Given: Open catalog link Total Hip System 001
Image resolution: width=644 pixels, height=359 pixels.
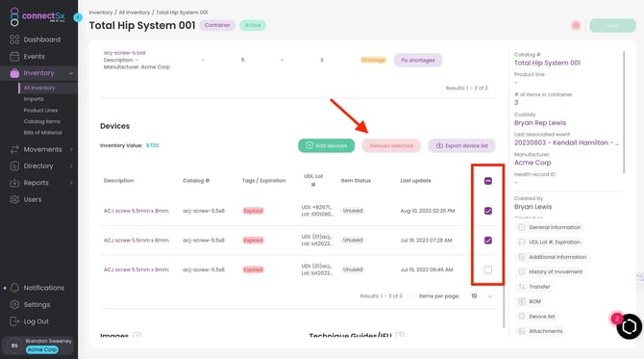Looking at the screenshot, I should [547, 63].
